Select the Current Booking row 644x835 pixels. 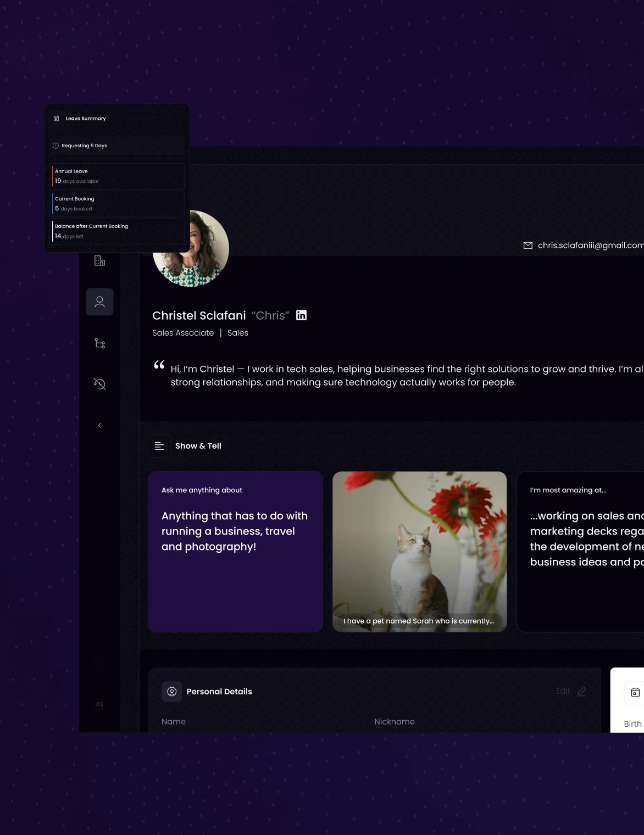click(x=117, y=204)
